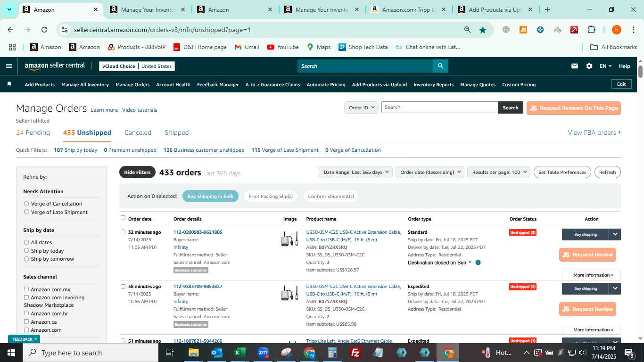Open Automate Pricing menu item

click(326, 84)
